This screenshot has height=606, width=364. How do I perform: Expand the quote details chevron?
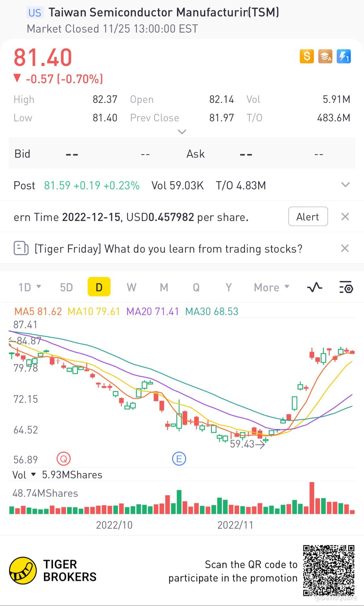[x=182, y=132]
